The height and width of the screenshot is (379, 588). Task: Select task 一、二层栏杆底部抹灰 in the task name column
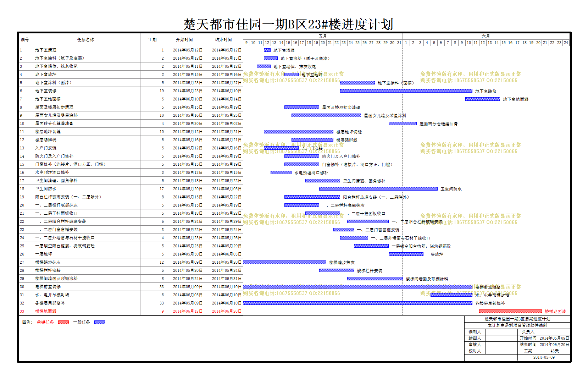[56, 205]
